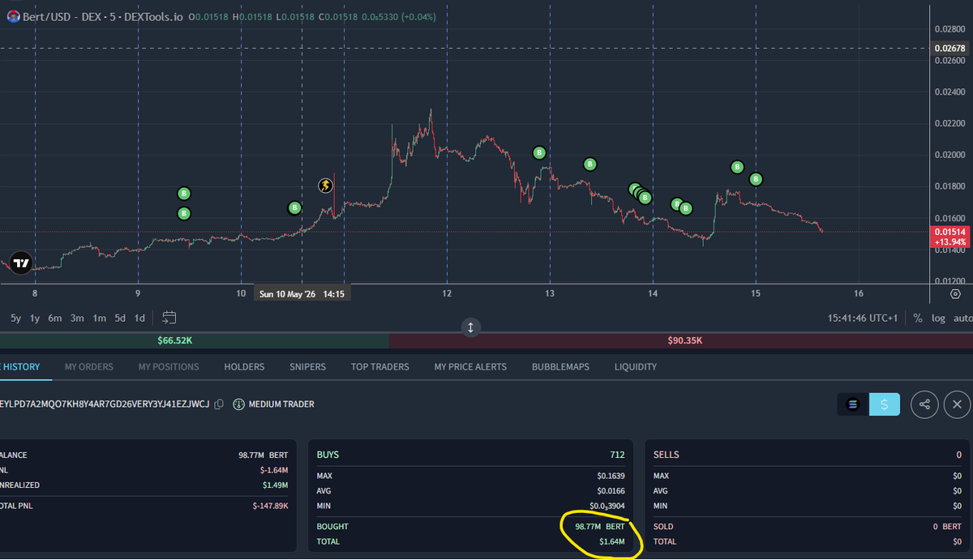Viewport: 973px width, 560px height.
Task: Select the highest buy marker just before May 15
Action: click(737, 167)
